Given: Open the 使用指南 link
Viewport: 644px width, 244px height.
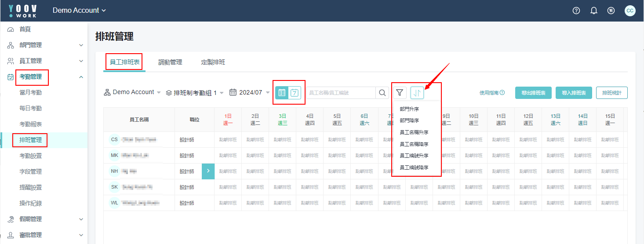Looking at the screenshot, I should coord(491,93).
